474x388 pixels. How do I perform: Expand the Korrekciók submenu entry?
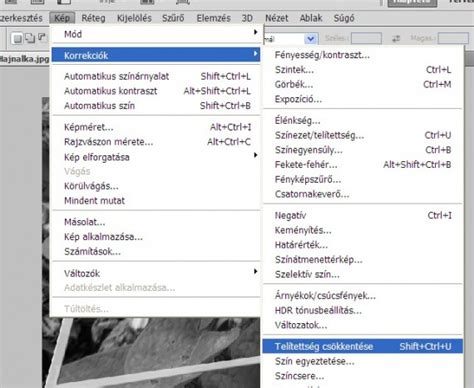156,55
